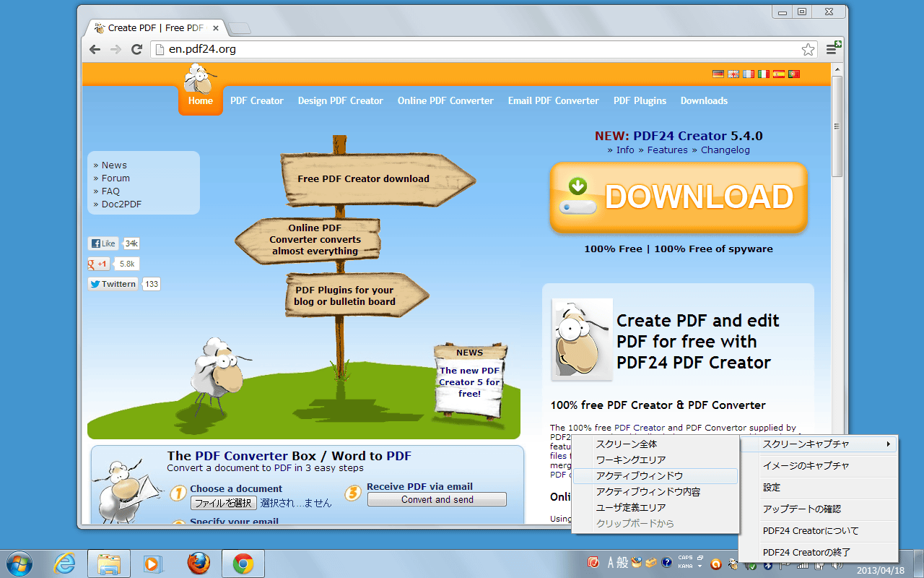Open the Online PDF Converter tab
This screenshot has width=924, height=578.
445,100
